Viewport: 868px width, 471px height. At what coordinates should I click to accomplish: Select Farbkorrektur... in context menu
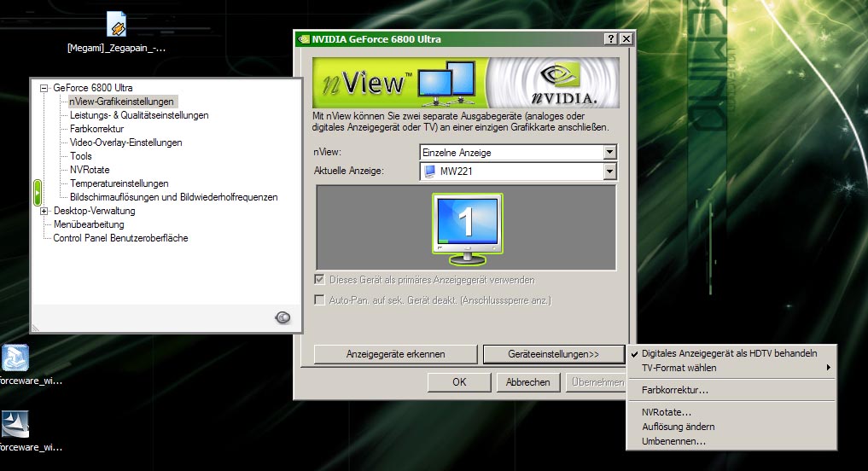[x=731, y=390]
